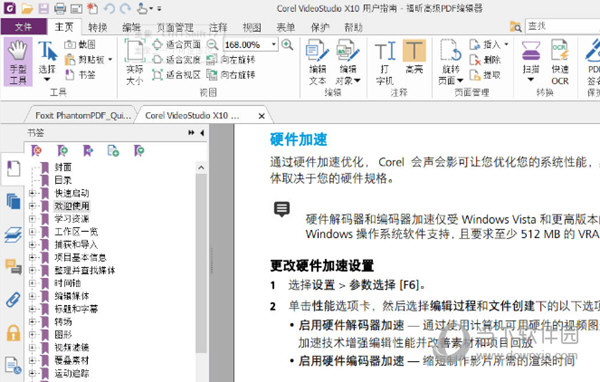Go to the 标题和字幕 bookmark
This screenshot has height=382, width=600.
(76, 309)
